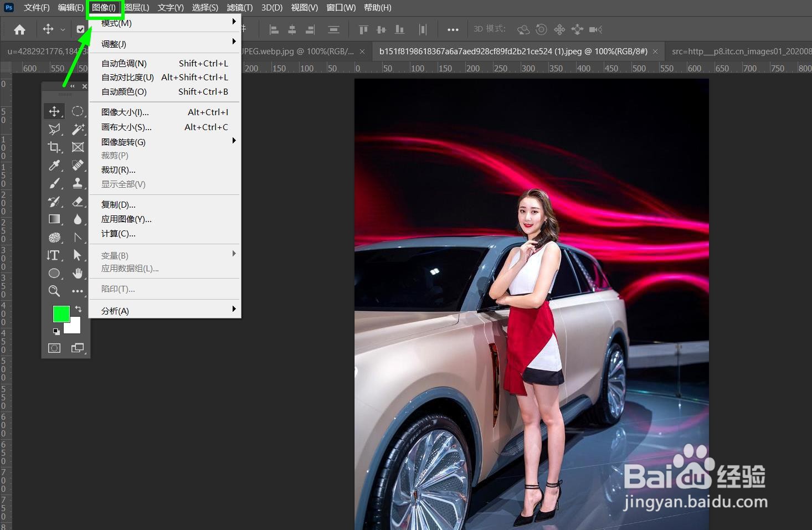Select the Magic Wand tool
The width and height of the screenshot is (812, 530).
[78, 129]
